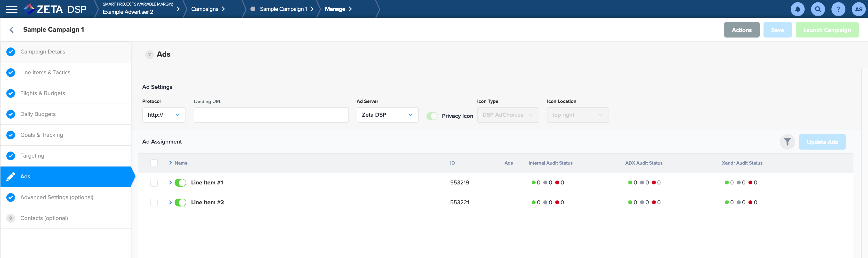Click the Zeta DSP logo
Screen dimensions: 868x258
[55, 9]
